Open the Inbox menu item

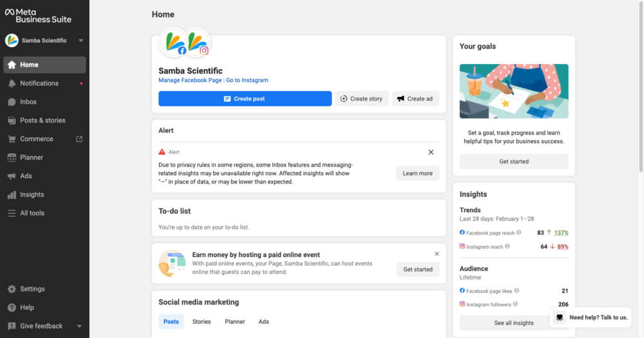point(45,102)
